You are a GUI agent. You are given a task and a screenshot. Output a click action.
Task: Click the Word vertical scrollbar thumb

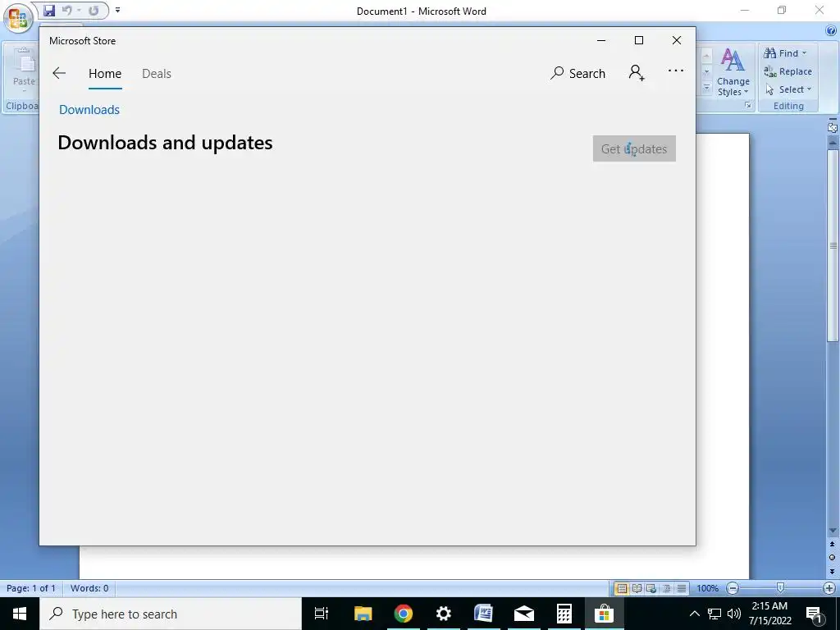point(833,245)
